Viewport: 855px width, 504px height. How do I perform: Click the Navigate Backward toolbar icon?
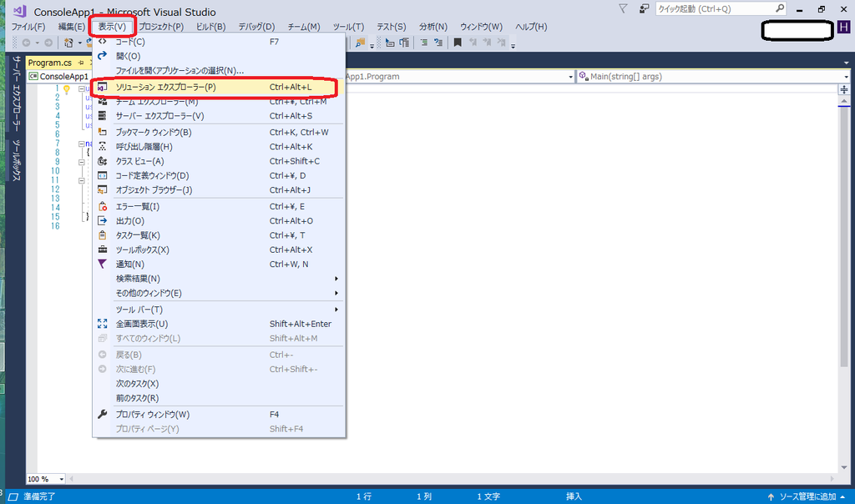tap(26, 43)
